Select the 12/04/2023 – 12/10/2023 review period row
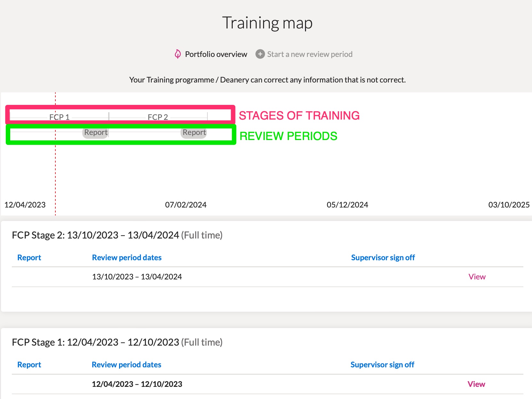Screen dimensions: 532x399 (268, 384)
